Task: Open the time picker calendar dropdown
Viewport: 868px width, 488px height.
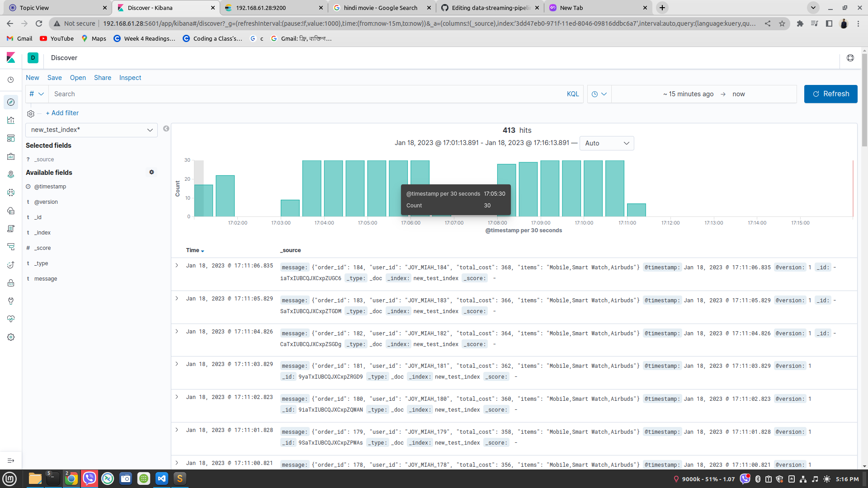Action: coord(599,94)
